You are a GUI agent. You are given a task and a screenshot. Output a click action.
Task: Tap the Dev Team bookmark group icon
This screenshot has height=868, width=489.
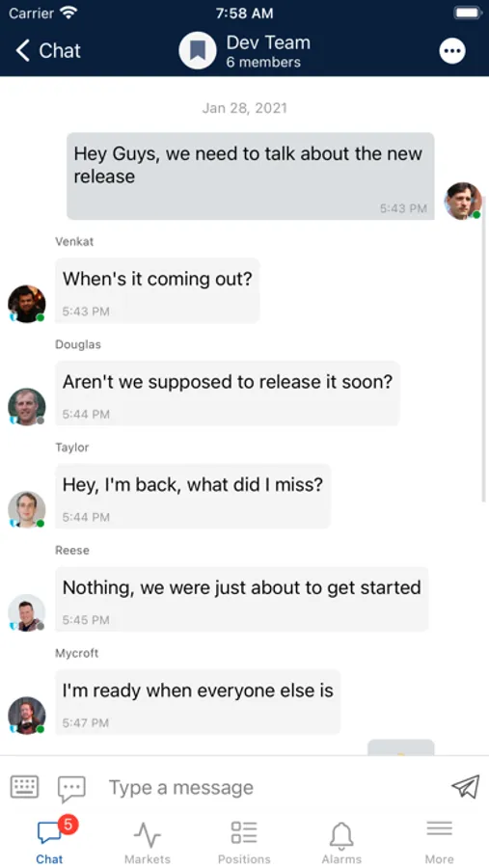click(198, 51)
